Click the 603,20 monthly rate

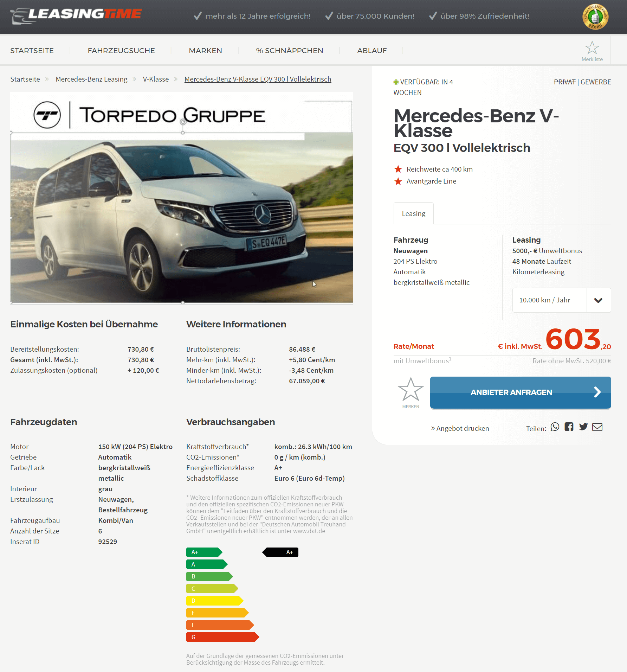578,339
